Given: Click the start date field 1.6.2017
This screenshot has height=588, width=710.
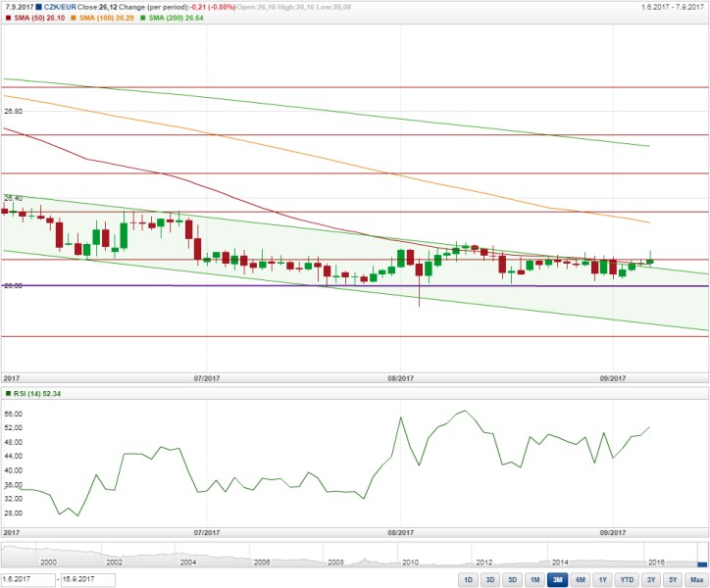Looking at the screenshot, I should point(28,579).
